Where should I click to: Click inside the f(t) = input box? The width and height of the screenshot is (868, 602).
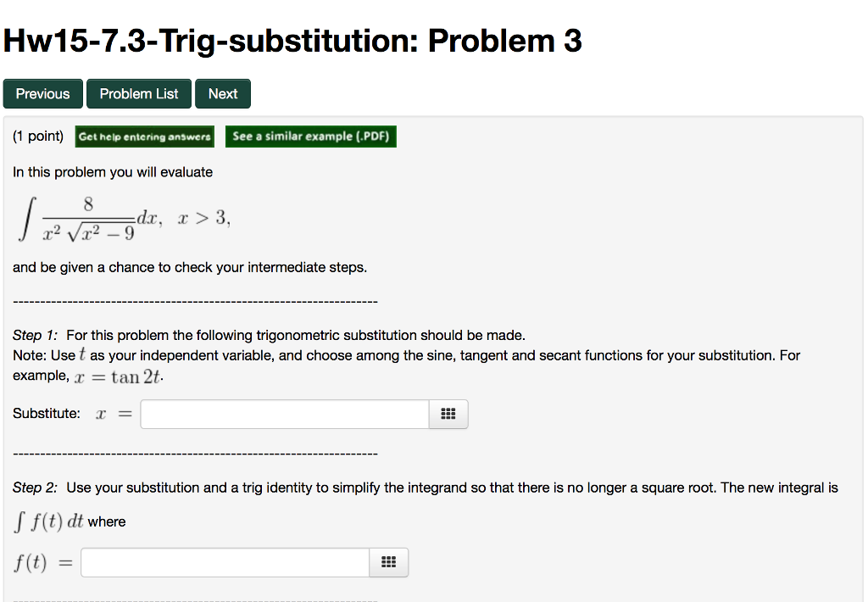click(225, 561)
